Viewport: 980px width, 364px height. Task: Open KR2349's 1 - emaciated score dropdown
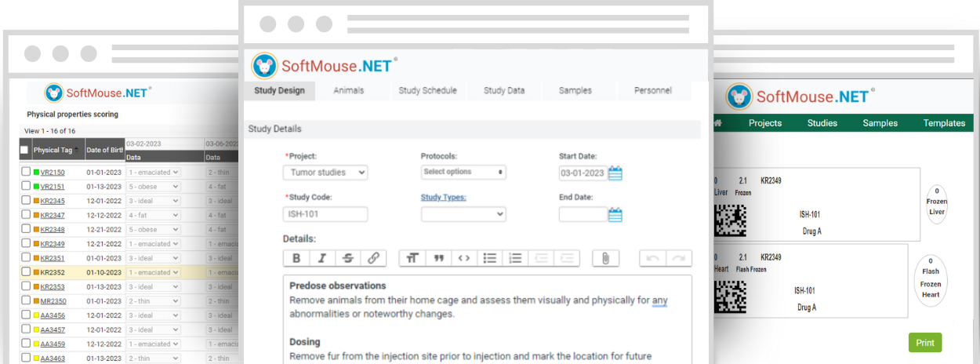(153, 244)
